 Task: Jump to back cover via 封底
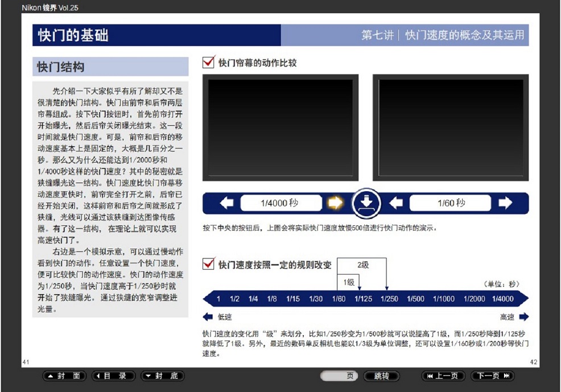[x=163, y=376]
